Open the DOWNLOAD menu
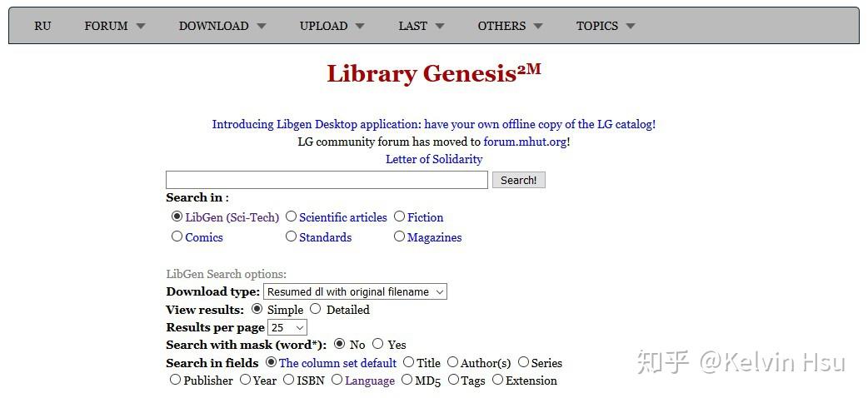This screenshot has height=398, width=868. [222, 26]
